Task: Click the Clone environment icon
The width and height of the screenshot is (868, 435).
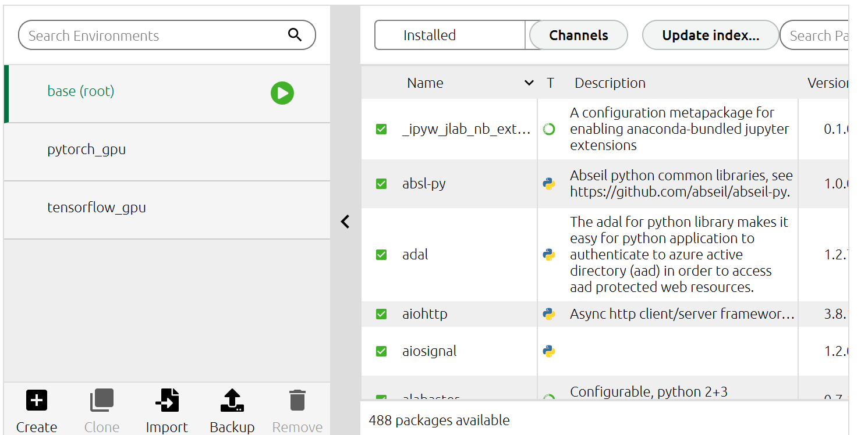Action: (101, 400)
